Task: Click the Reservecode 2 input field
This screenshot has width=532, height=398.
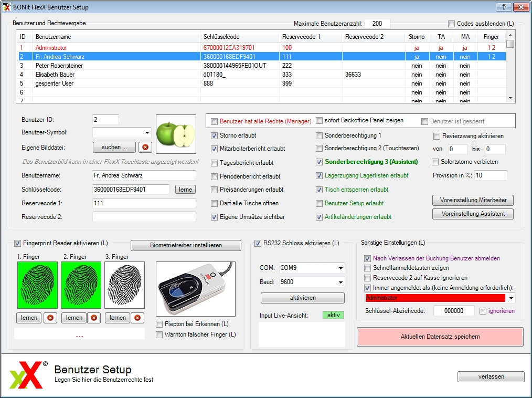Action: pos(144,217)
